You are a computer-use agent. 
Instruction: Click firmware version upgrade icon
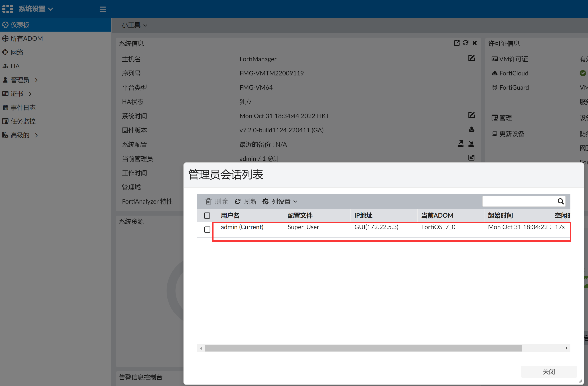[471, 129]
